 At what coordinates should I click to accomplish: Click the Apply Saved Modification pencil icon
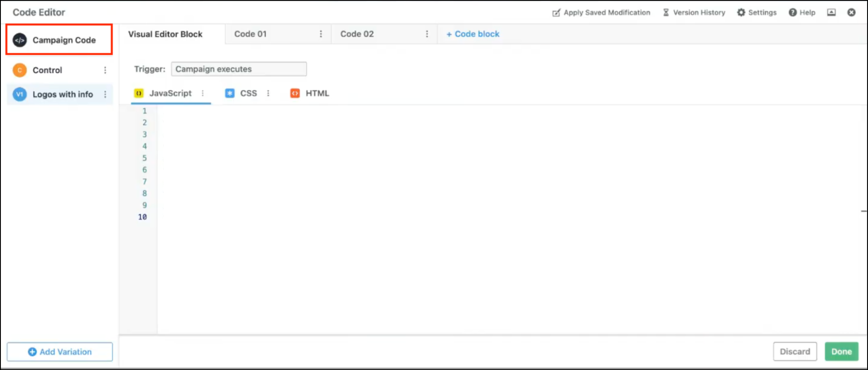tap(556, 13)
